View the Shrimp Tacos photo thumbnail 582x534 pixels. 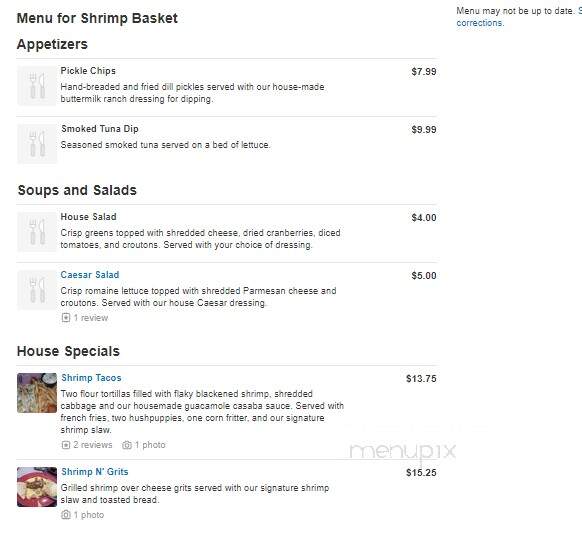[37, 393]
